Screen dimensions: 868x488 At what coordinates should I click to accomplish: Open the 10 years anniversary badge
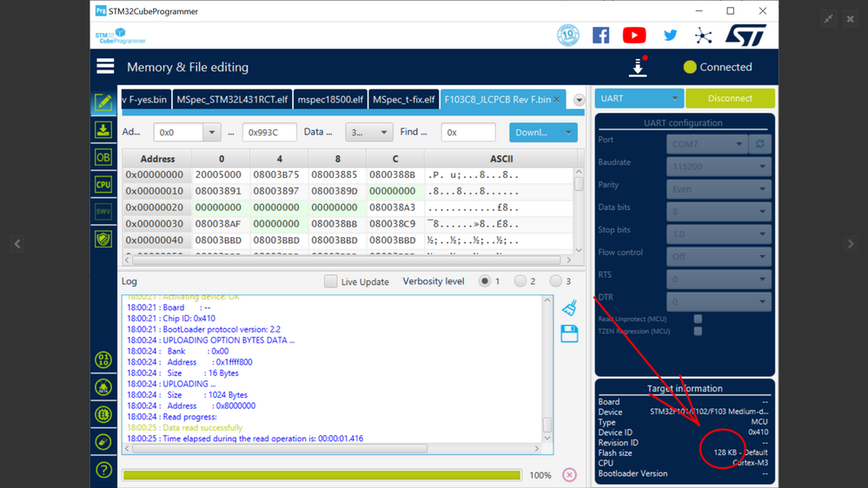[x=568, y=36]
